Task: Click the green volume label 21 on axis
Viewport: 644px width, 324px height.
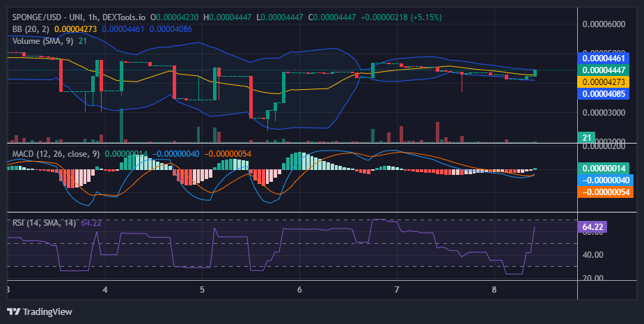Action: 586,137
